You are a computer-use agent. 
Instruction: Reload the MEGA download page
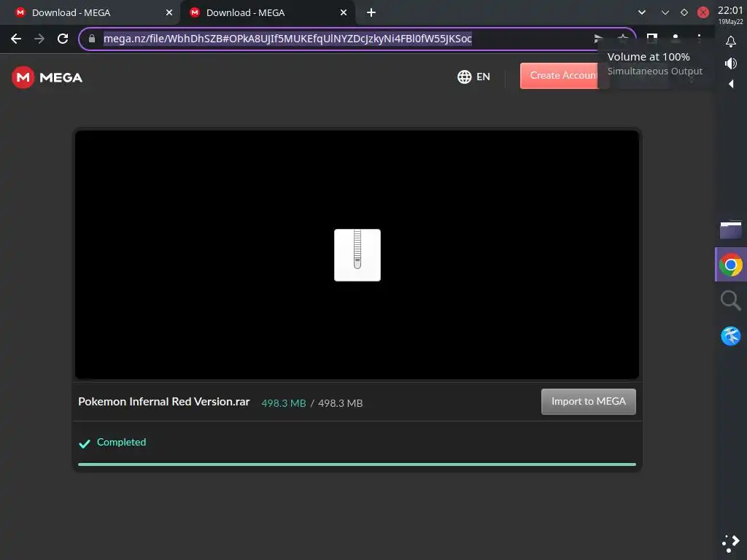tap(63, 39)
